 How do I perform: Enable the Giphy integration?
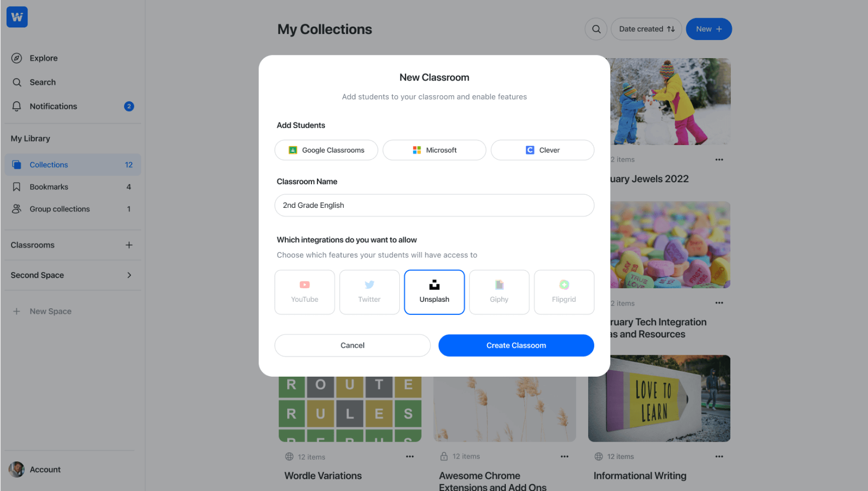point(499,292)
